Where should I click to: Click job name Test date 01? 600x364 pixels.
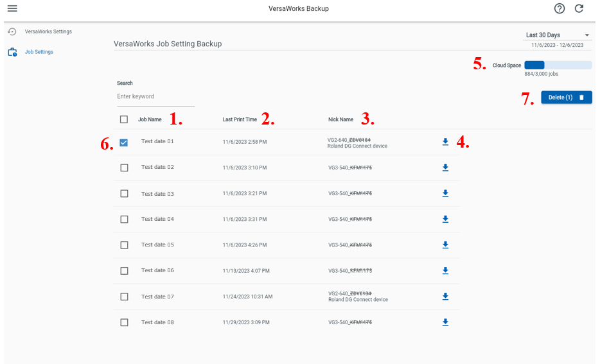click(x=157, y=141)
